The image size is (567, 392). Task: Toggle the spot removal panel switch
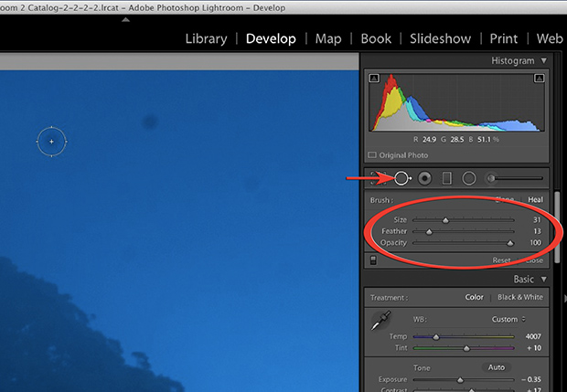[x=373, y=260]
